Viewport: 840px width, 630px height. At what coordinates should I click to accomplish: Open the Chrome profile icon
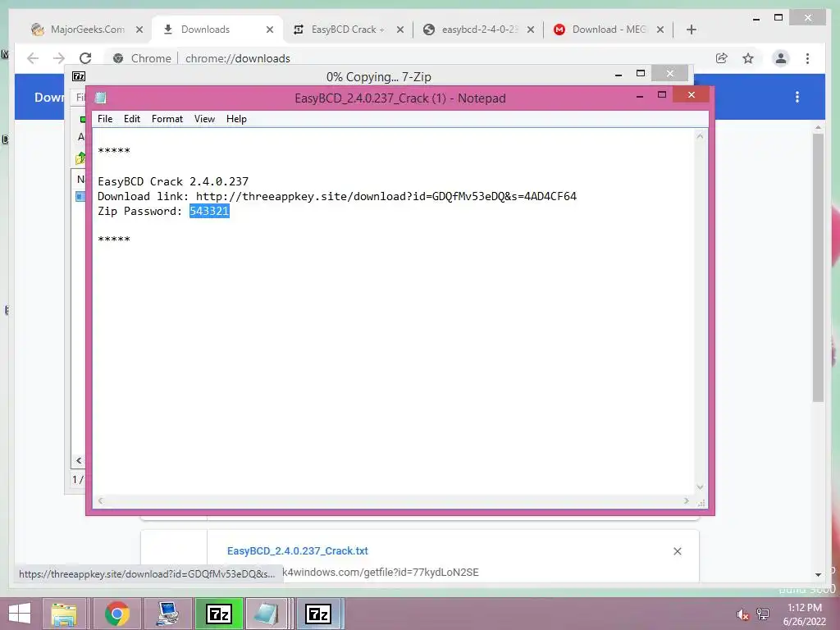point(781,58)
